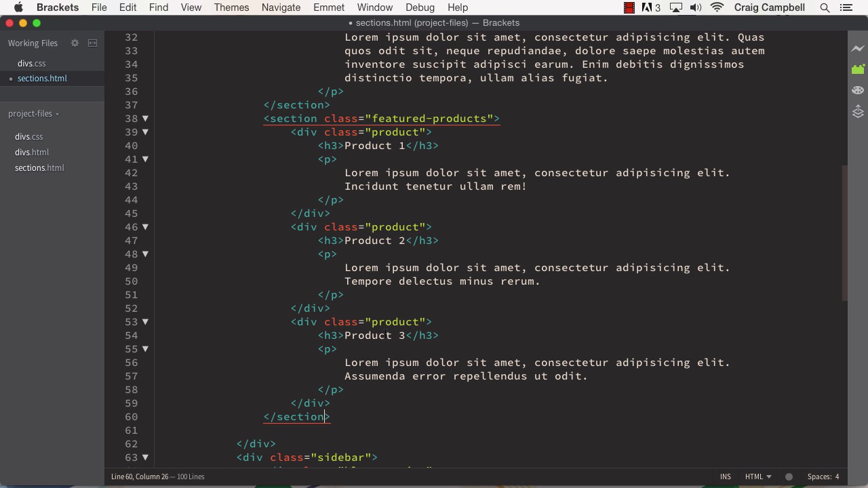Open the project-files folder dropdown
This screenshot has width=868, height=488.
tap(33, 113)
